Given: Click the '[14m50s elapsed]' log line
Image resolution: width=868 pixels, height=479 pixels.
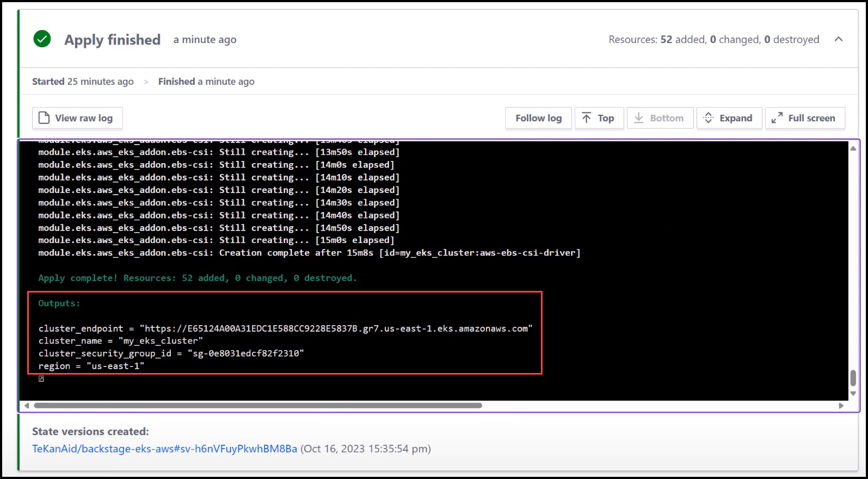Looking at the screenshot, I should 219,228.
